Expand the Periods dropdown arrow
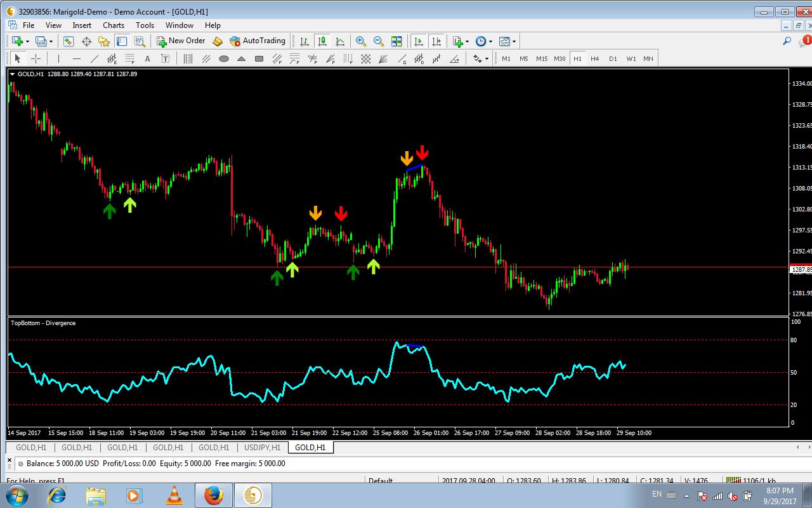This screenshot has height=508, width=812. coord(490,41)
